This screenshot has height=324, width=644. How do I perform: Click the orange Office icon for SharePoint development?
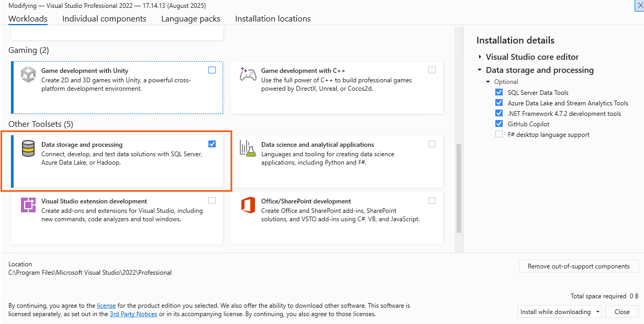click(x=248, y=205)
